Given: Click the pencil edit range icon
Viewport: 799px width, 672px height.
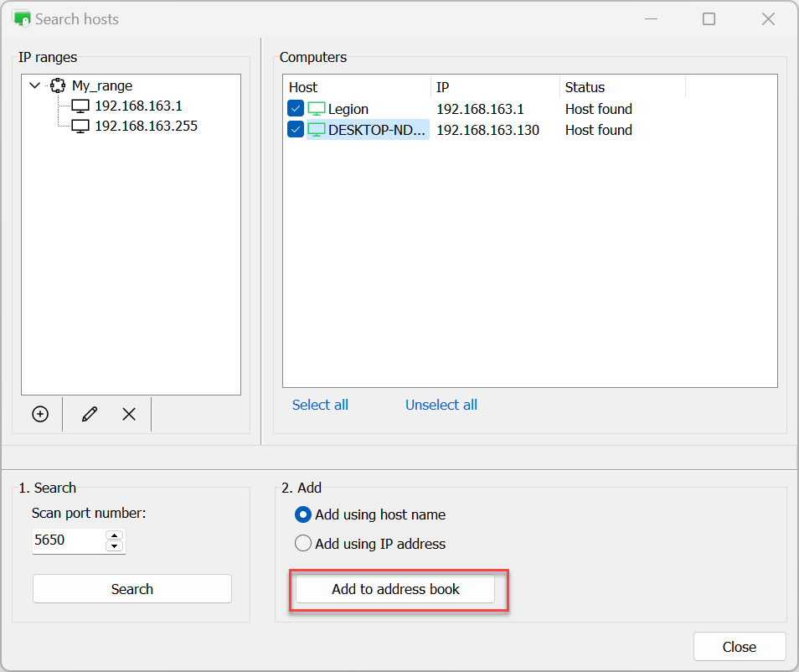Looking at the screenshot, I should coord(90,414).
